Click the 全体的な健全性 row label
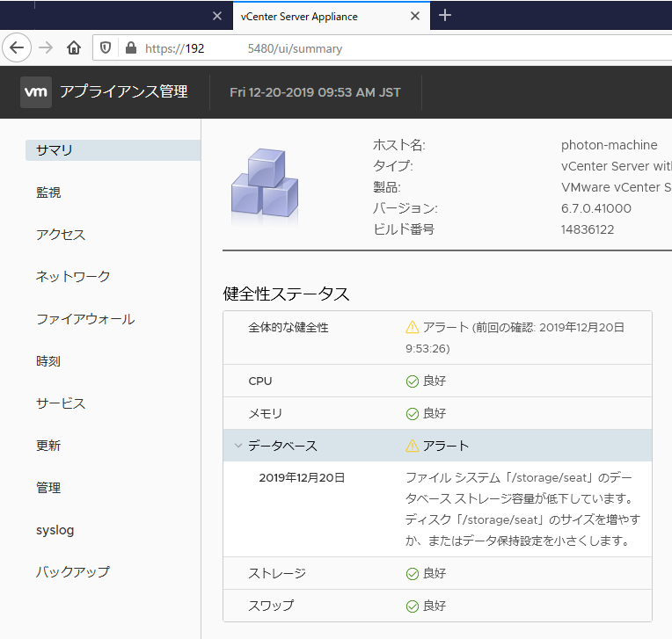 click(x=289, y=328)
